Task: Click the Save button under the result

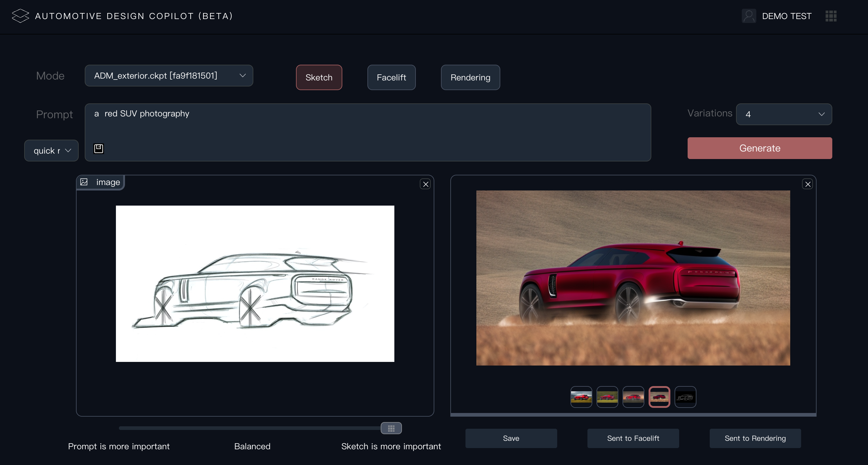Action: [x=511, y=438]
